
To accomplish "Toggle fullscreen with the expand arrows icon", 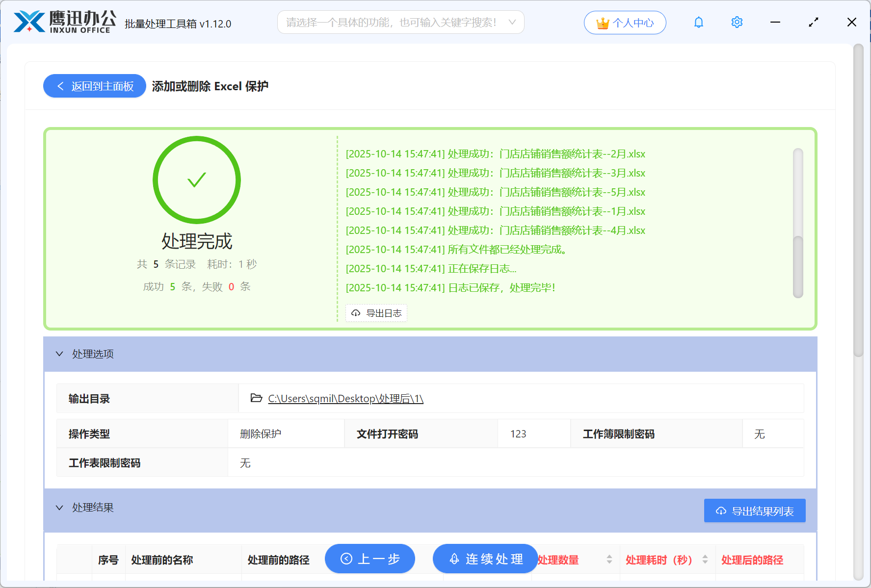I will click(x=814, y=23).
